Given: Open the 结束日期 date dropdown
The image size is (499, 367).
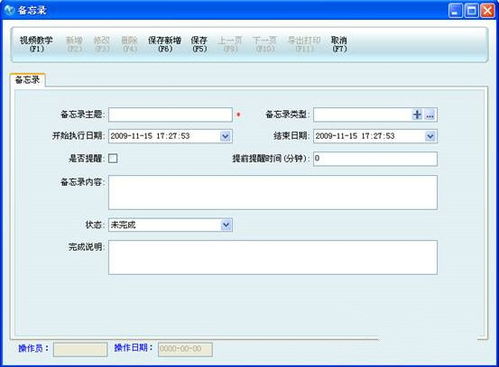Looking at the screenshot, I should (x=430, y=136).
